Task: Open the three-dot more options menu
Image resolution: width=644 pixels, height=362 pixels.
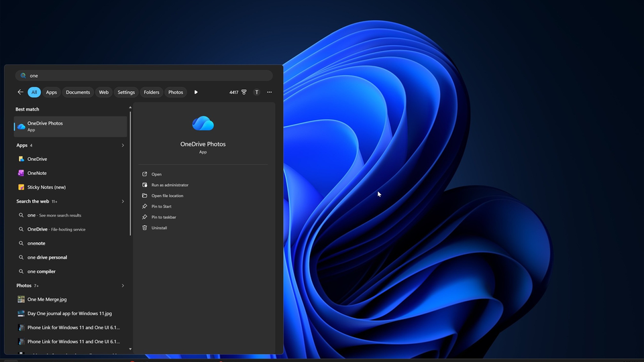Action: (270, 93)
